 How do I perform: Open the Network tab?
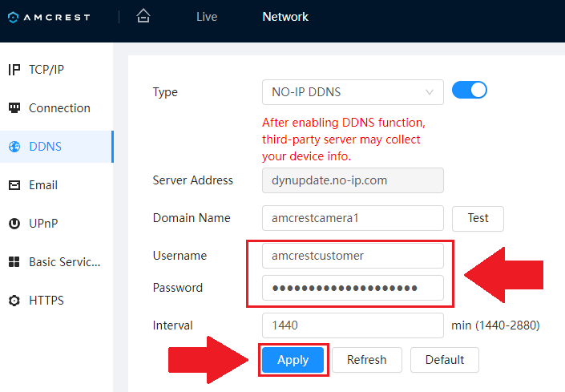(x=285, y=17)
